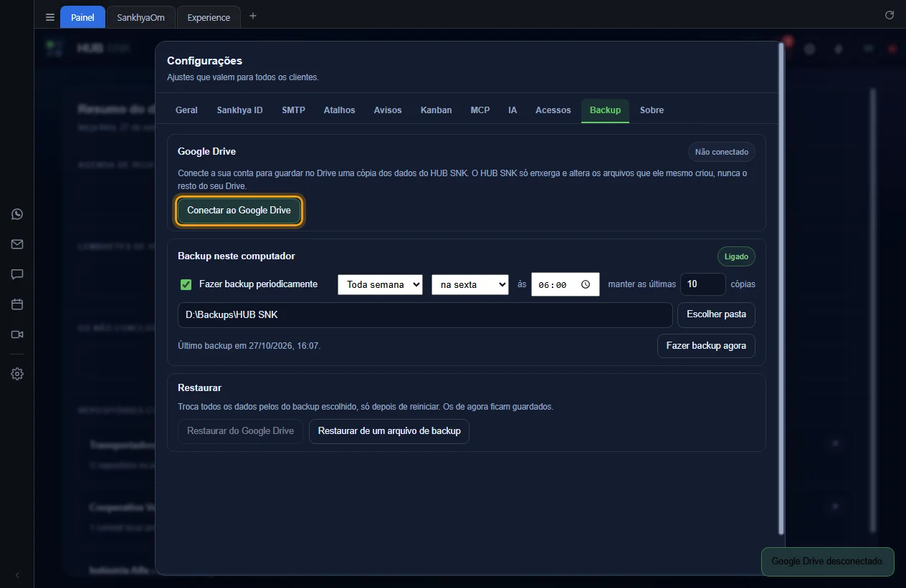The height and width of the screenshot is (588, 906).
Task: Open the Geral settings tab
Action: [x=186, y=110]
